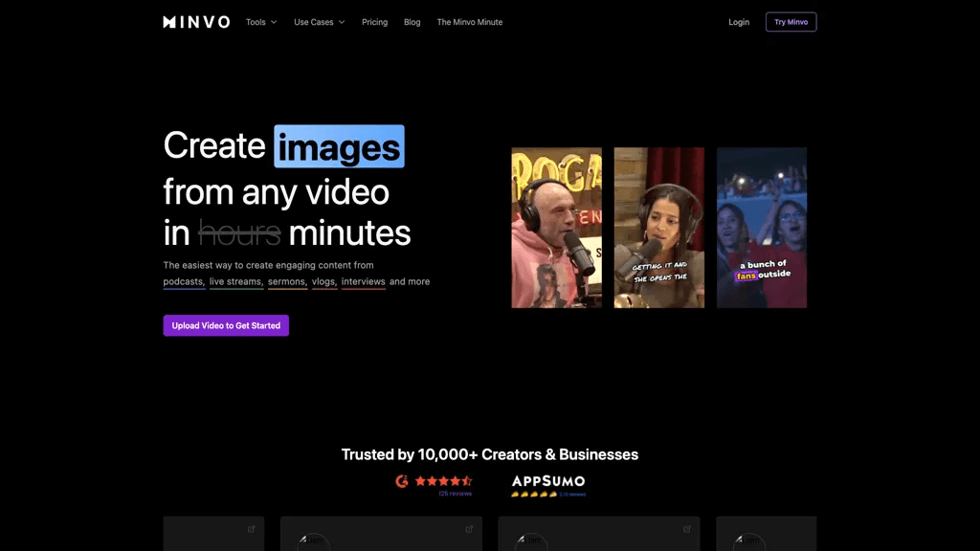Open the G2 rating logo

[402, 481]
